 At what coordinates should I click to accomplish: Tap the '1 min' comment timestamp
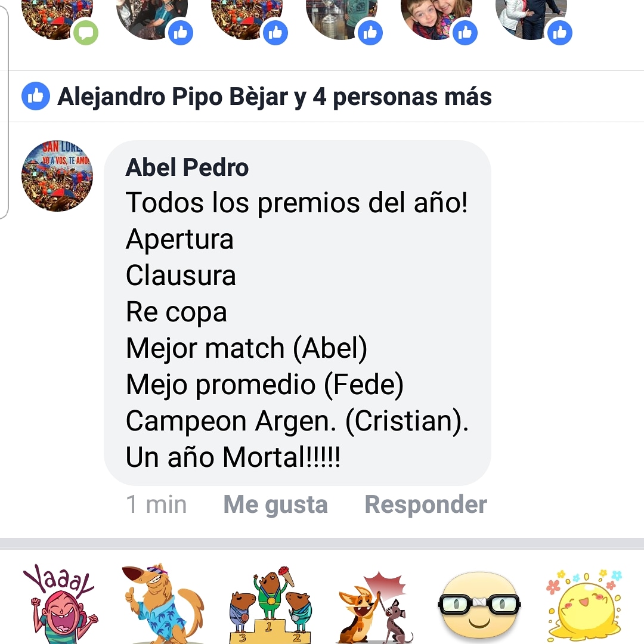point(156,504)
